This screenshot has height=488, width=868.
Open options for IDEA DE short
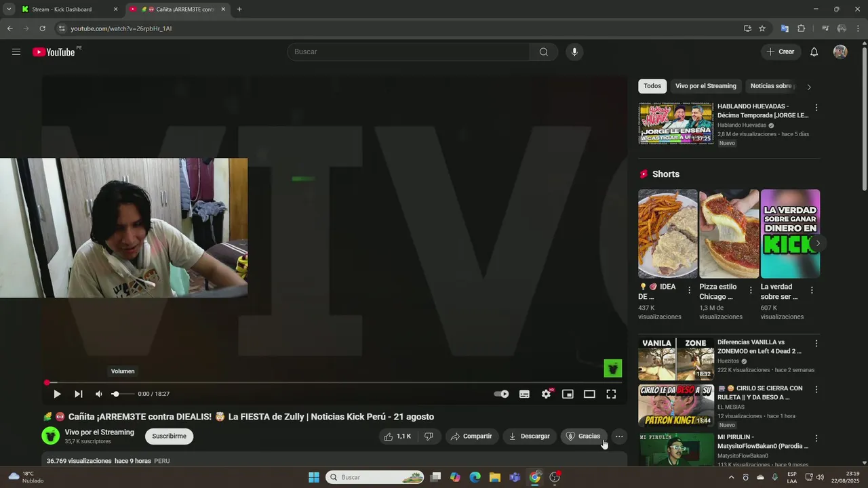tap(690, 290)
